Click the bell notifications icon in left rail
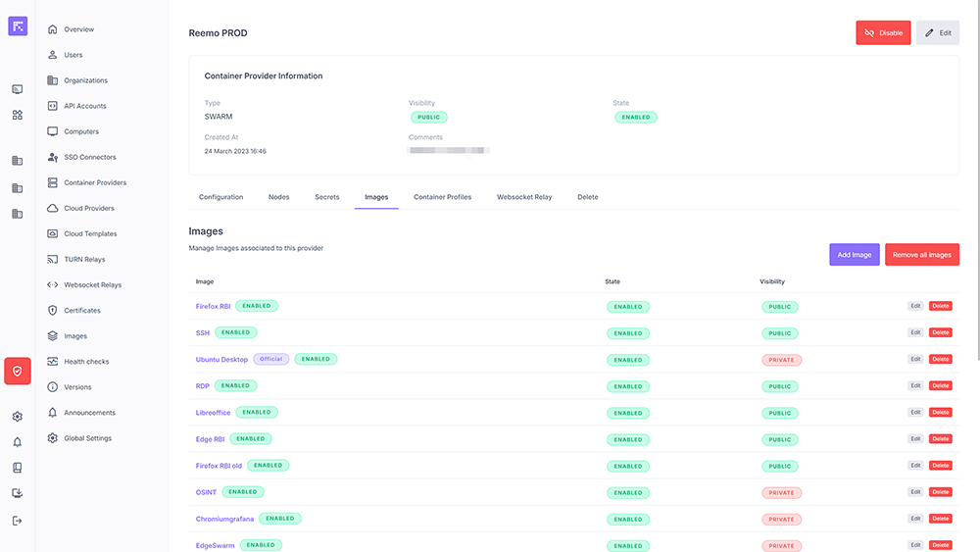Screen dimensions: 980x552 click(x=18, y=442)
